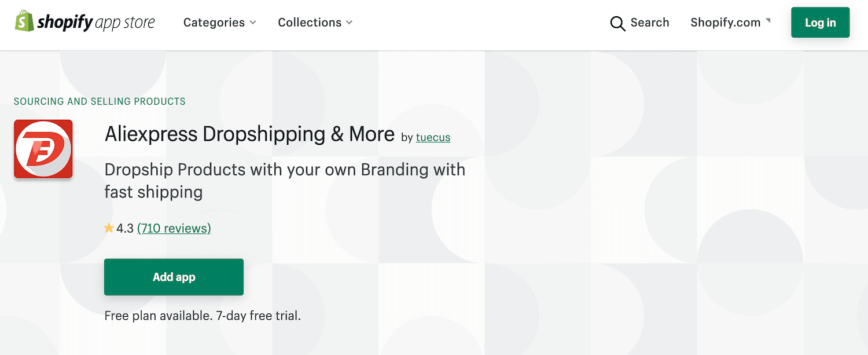Viewport: 868px width, 355px height.
Task: Open Shopify.com from the top bar
Action: [725, 23]
